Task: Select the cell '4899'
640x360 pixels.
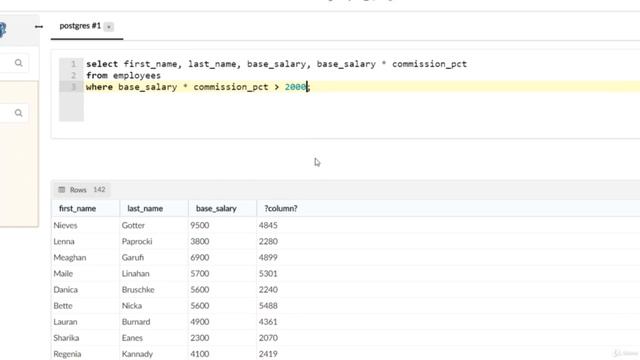Action: [268, 258]
